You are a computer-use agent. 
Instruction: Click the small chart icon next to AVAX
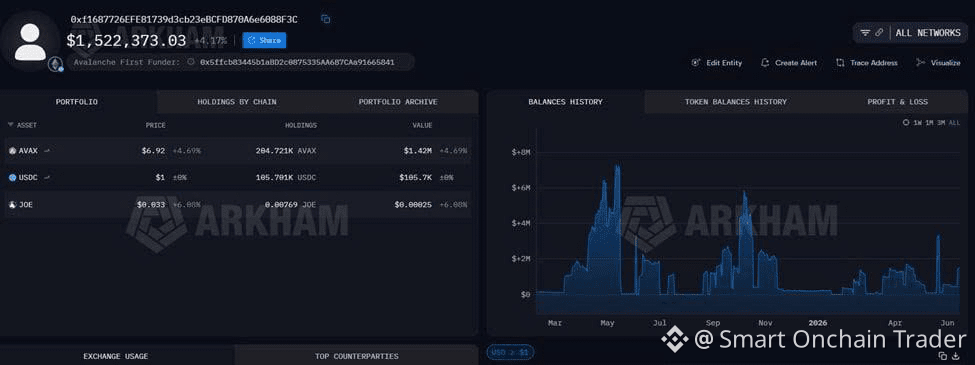tap(47, 150)
